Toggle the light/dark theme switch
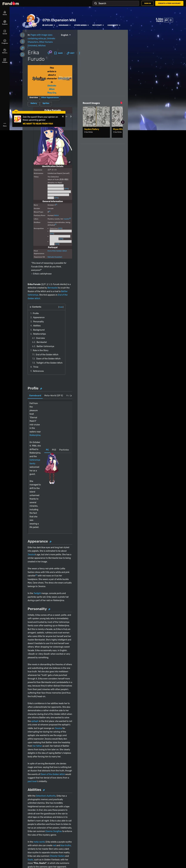Screen dimensions: 186x868 coord(171,20)
